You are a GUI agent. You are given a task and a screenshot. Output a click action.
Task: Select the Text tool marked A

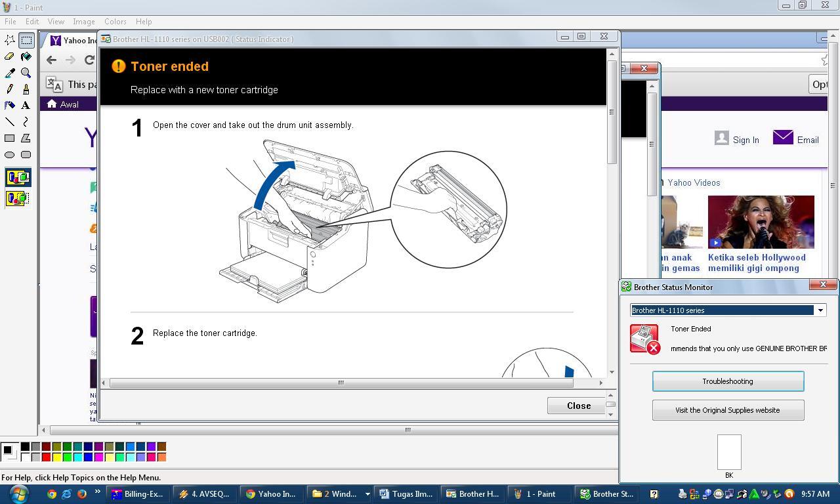pos(26,105)
